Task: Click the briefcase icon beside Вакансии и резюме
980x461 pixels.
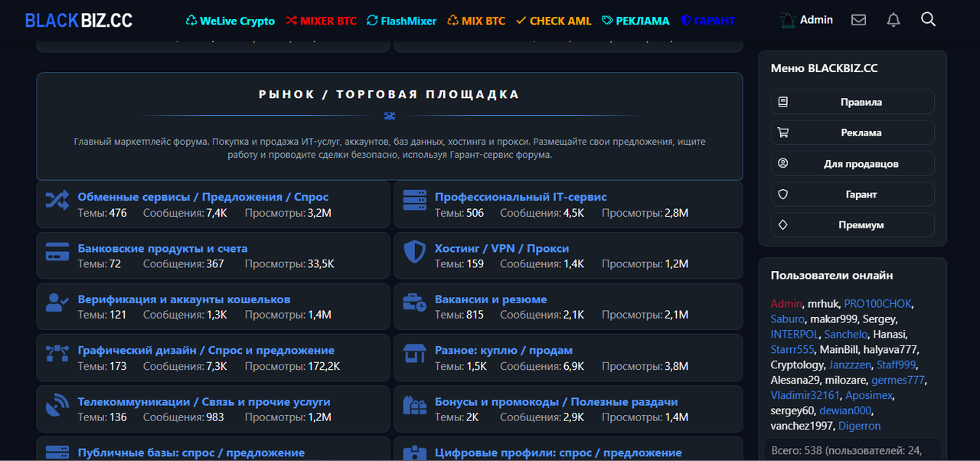Action: [415, 302]
